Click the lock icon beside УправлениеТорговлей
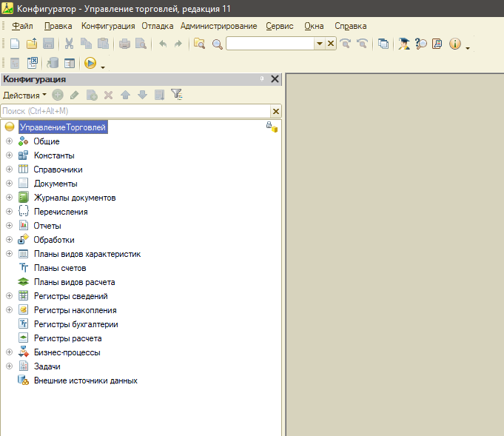This screenshot has height=436, width=504. tap(272, 127)
